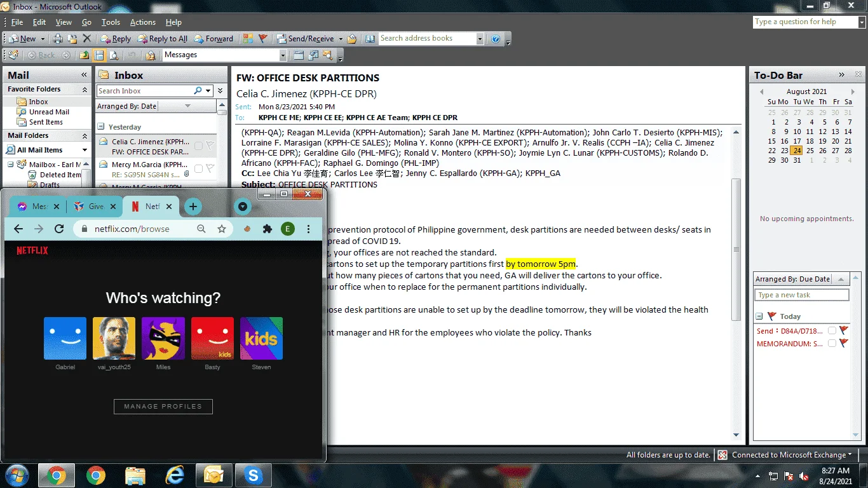The height and width of the screenshot is (488, 868).
Task: Collapse the Favorite Folders section
Action: tap(85, 89)
